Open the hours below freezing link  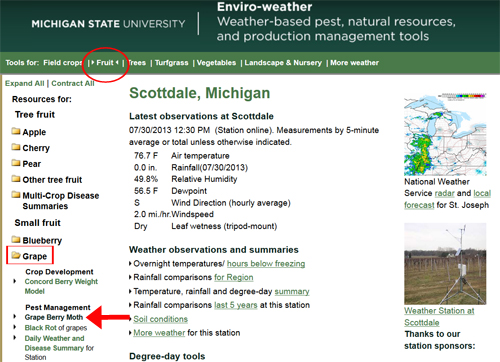coord(266,264)
